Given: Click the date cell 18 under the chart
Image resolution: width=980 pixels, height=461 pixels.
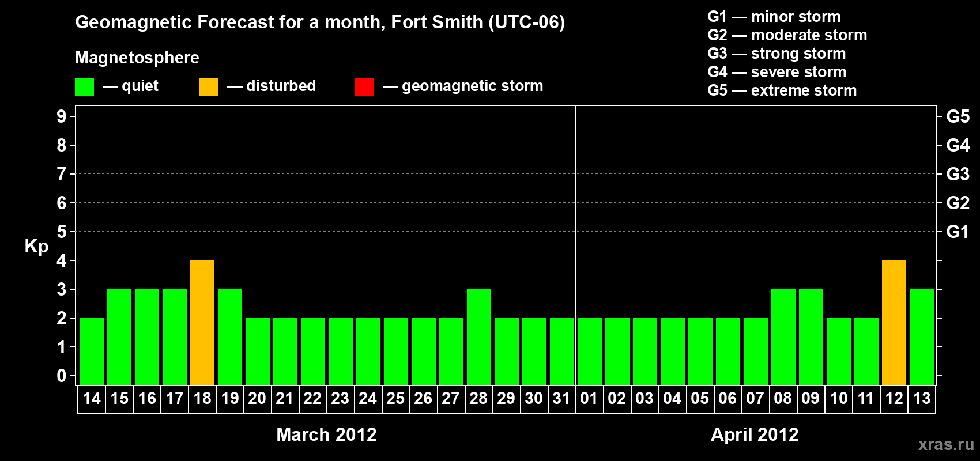Looking at the screenshot, I should (202, 399).
